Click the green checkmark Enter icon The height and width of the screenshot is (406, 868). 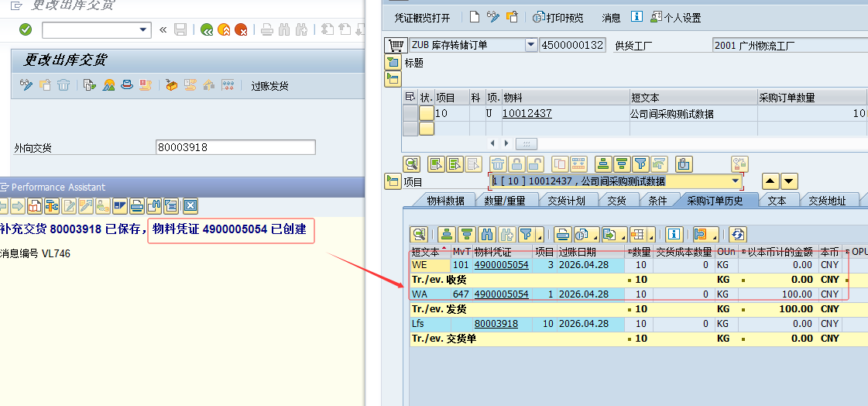click(26, 29)
